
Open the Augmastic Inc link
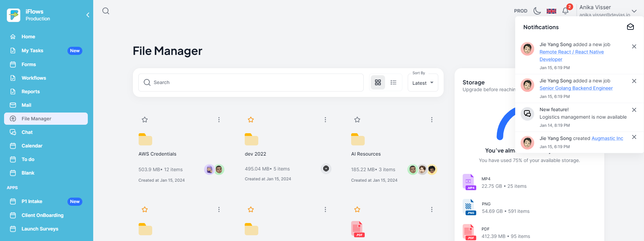pos(607,138)
